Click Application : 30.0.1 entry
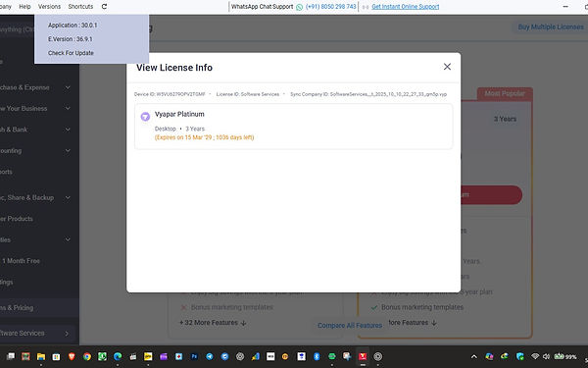Screen dimensions: 588x368 73,26
